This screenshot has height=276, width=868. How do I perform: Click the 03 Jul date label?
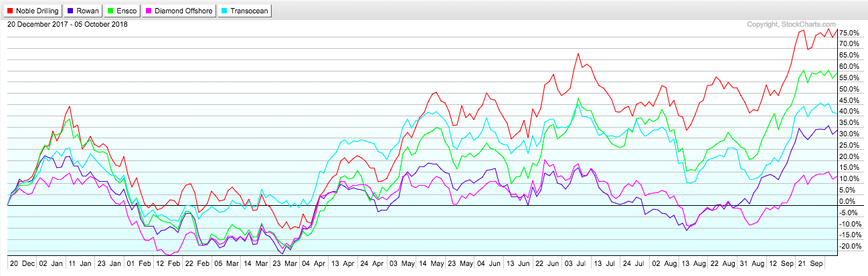(x=575, y=264)
